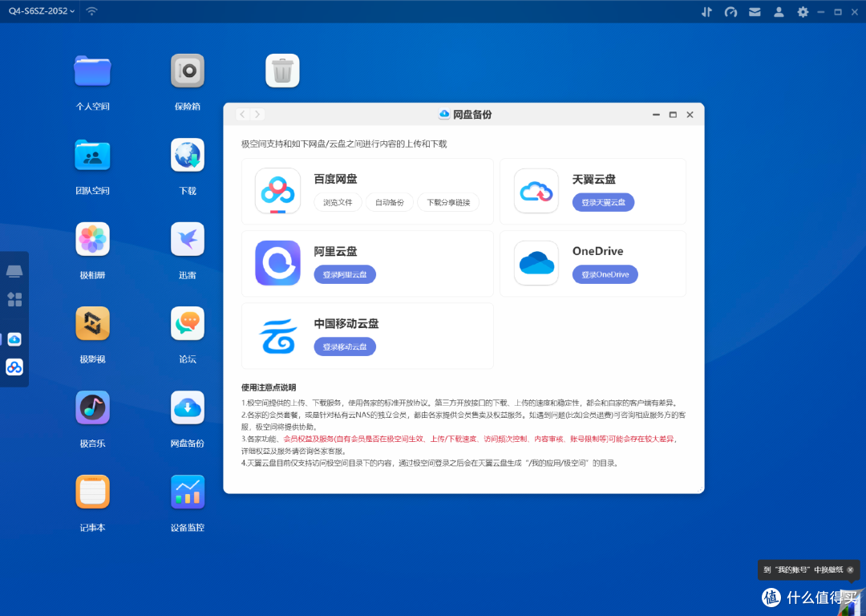
Task: Open the 极相册 photo album app
Action: (93, 239)
